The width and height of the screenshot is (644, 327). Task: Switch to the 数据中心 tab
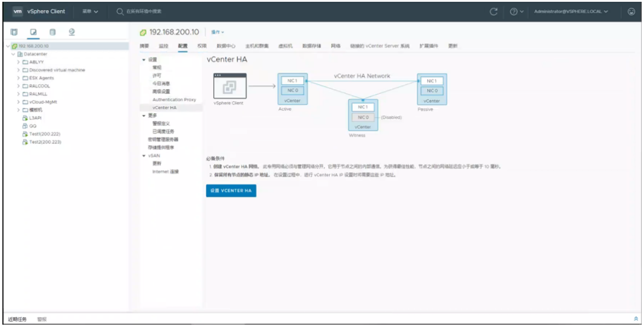(x=226, y=46)
